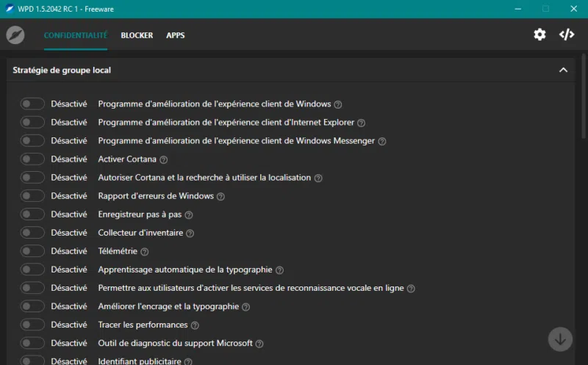Close the WPD window
Image resolution: width=588 pixels, height=365 pixels.
(x=574, y=9)
